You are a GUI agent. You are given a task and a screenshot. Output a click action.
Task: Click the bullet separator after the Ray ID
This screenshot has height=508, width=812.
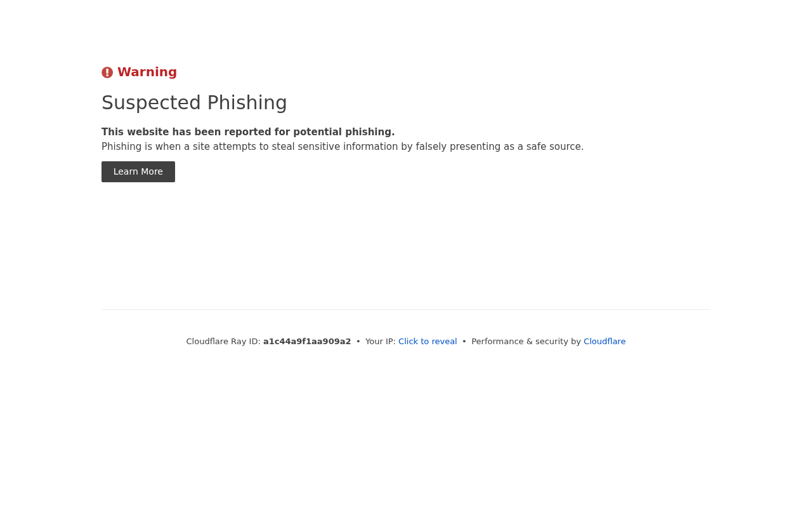point(358,342)
